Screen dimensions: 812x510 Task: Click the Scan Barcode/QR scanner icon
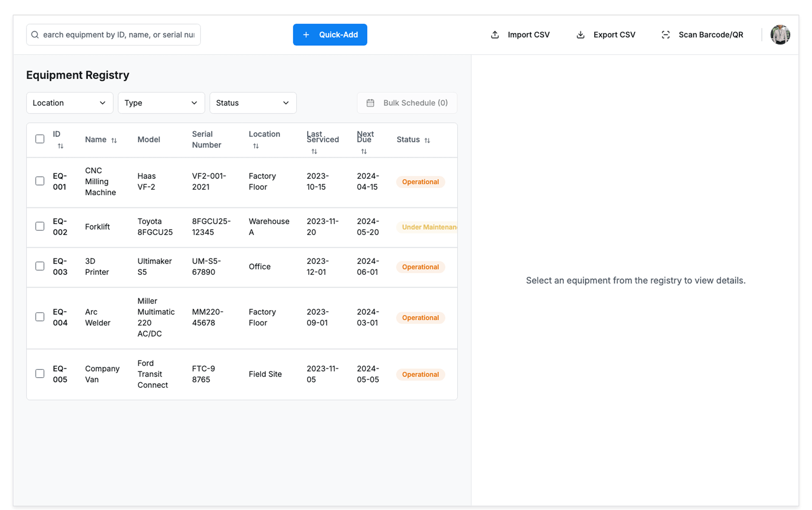[666, 35]
